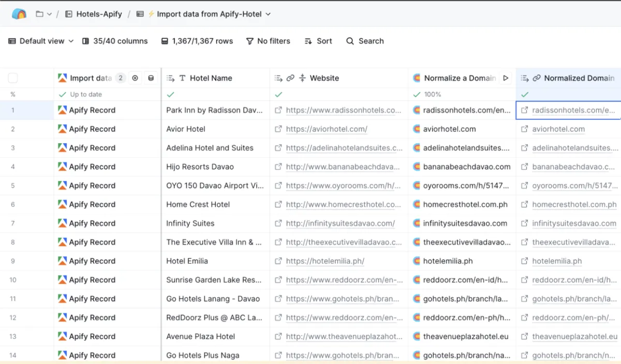Click the link icon in Website header
The height and width of the screenshot is (364, 621).
290,78
